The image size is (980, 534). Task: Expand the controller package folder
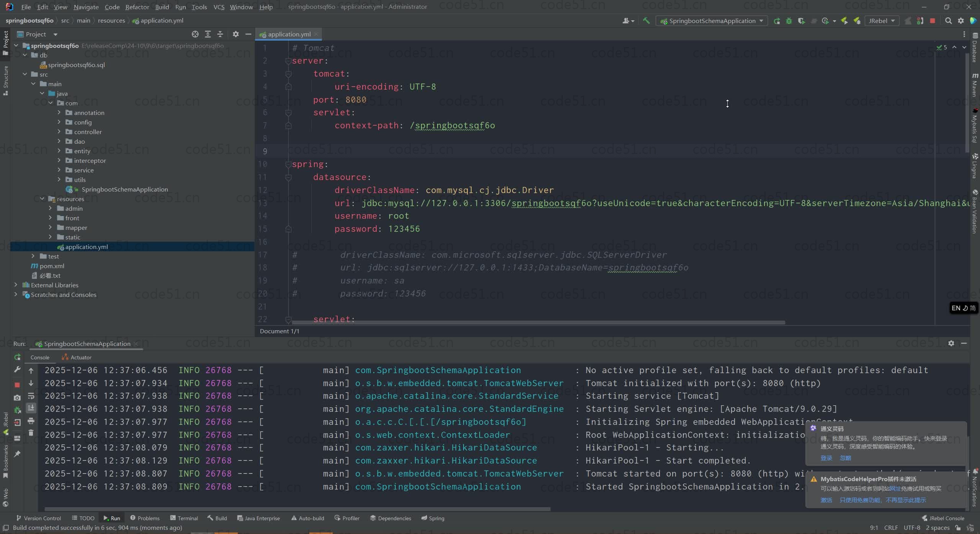pyautogui.click(x=59, y=132)
